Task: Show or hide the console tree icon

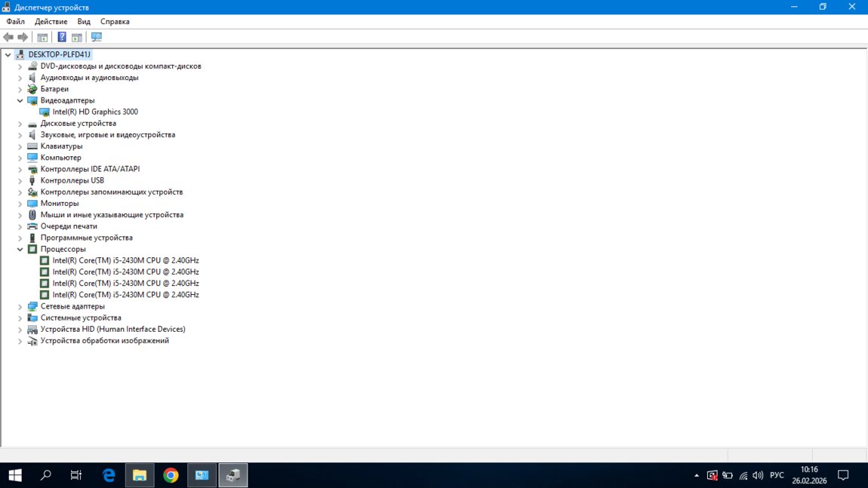Action: (42, 37)
